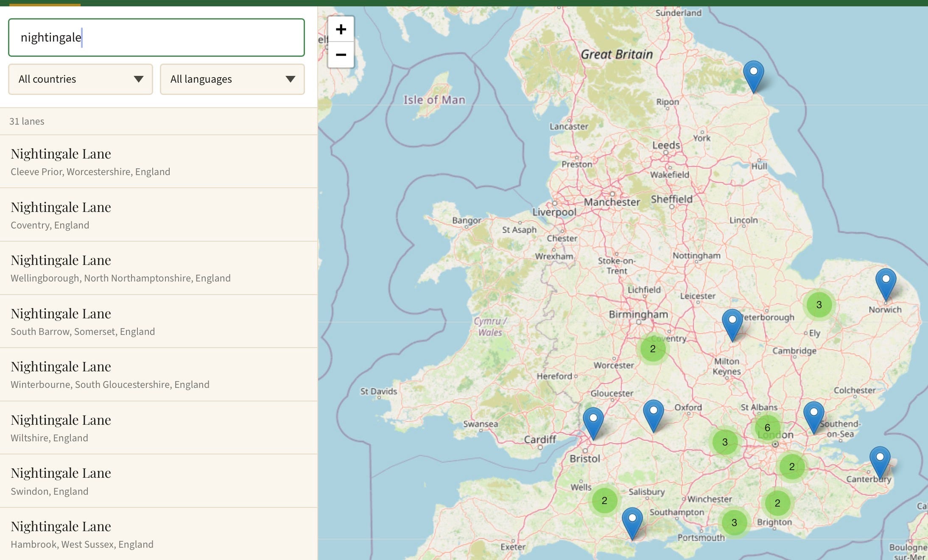
Task: Click the '31 lanes' result count
Action: 27,121
